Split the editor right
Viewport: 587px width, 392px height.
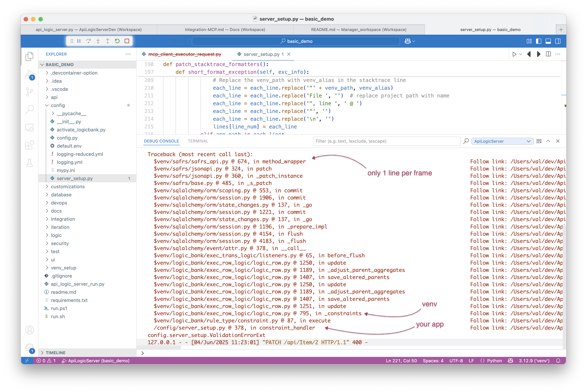pyautogui.click(x=548, y=54)
